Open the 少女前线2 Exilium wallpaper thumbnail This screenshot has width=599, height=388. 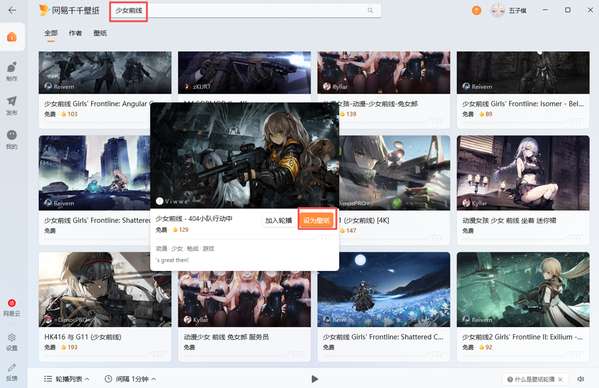(x=523, y=289)
